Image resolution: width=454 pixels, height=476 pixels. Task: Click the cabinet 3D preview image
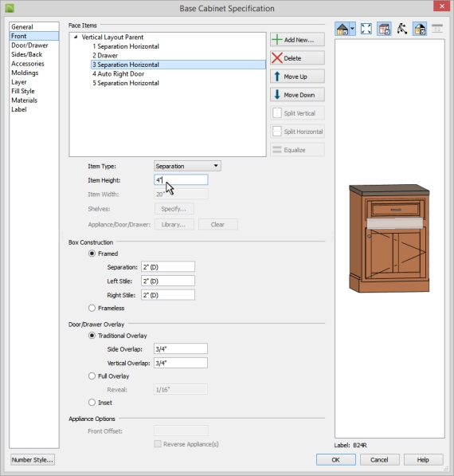click(x=389, y=238)
